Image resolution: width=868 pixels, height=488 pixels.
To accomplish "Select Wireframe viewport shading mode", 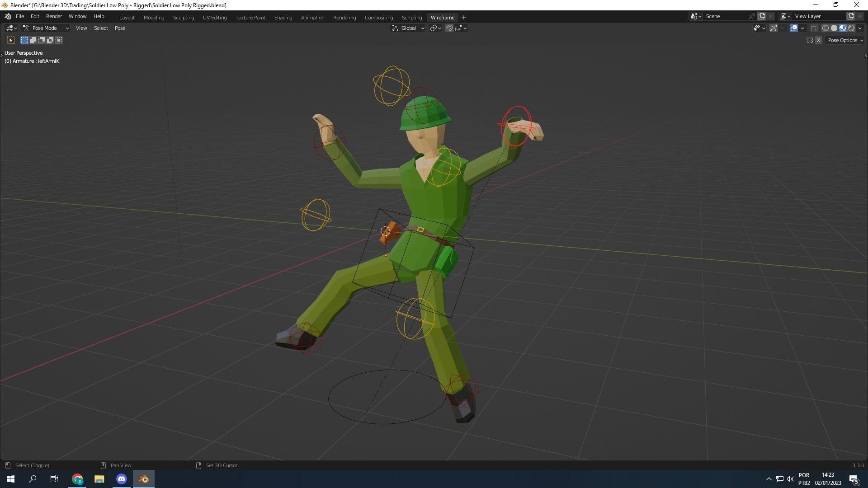I will click(x=826, y=28).
